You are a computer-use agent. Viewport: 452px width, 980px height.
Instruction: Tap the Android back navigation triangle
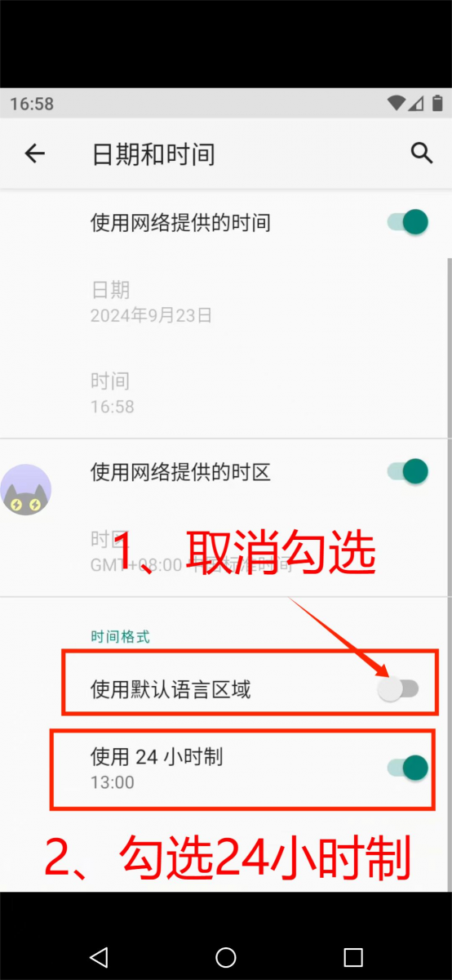99,956
